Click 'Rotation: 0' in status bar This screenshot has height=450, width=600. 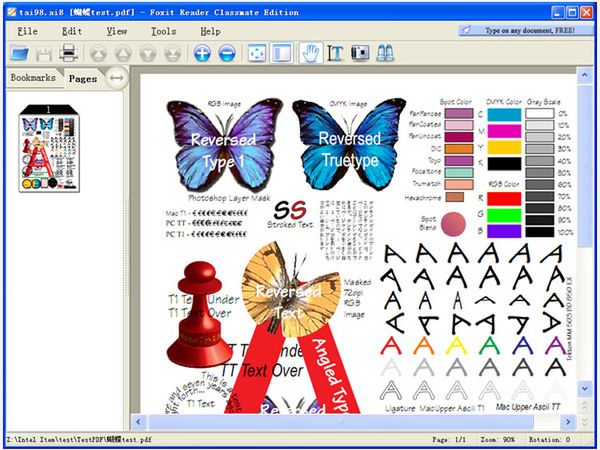[549, 439]
